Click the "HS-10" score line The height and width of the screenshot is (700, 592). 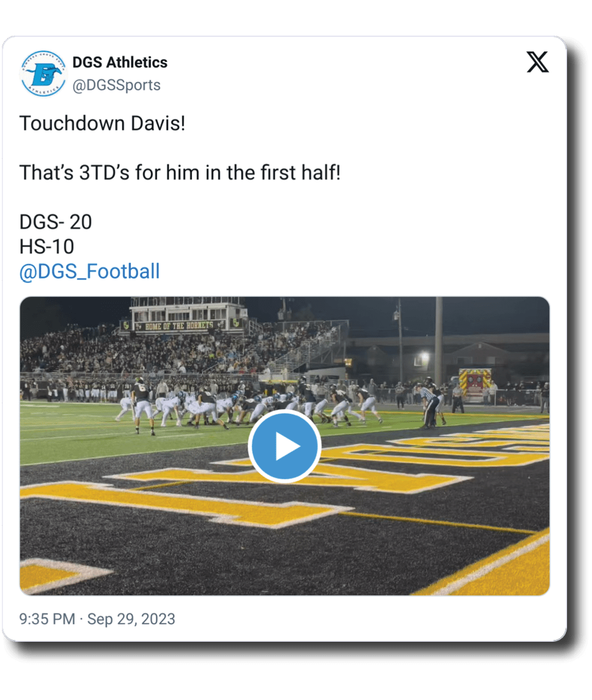(46, 246)
